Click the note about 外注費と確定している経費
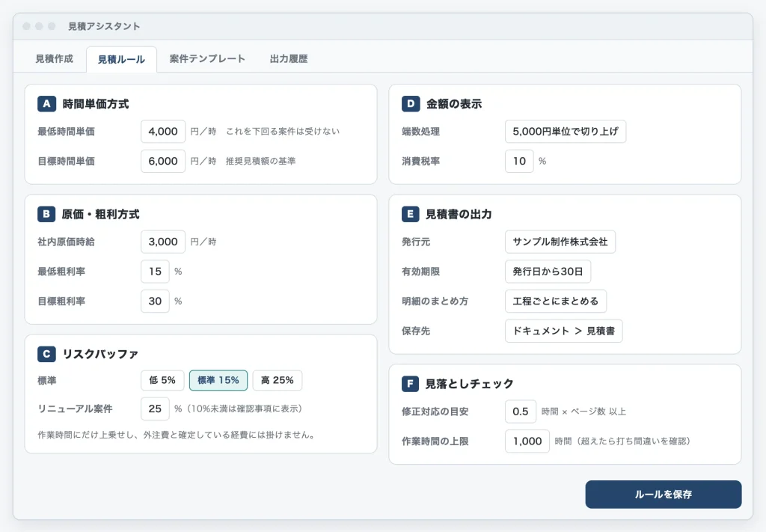 (176, 435)
